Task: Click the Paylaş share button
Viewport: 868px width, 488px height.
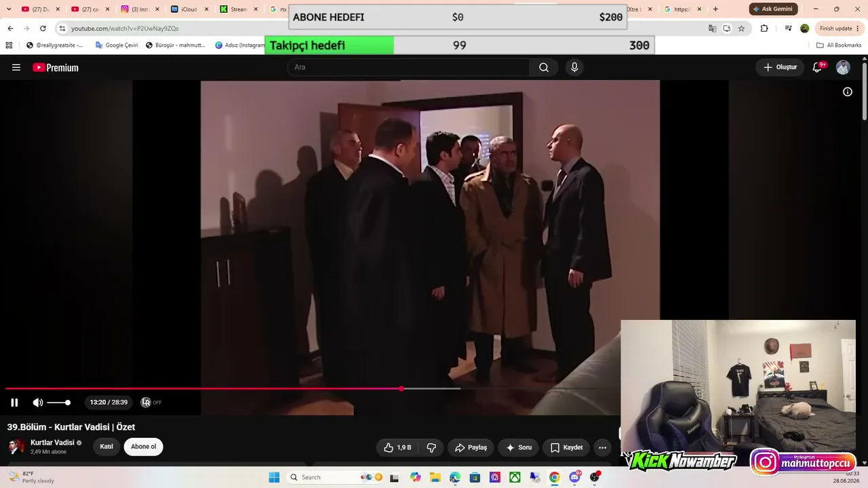Action: click(x=471, y=447)
